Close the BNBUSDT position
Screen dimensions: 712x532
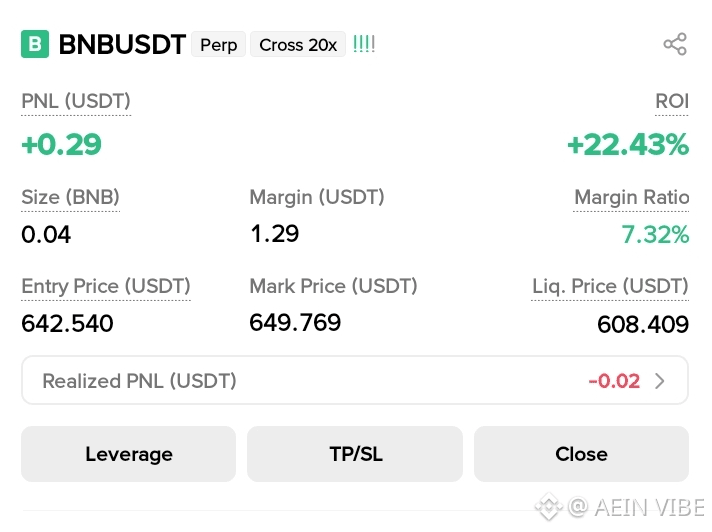click(582, 454)
